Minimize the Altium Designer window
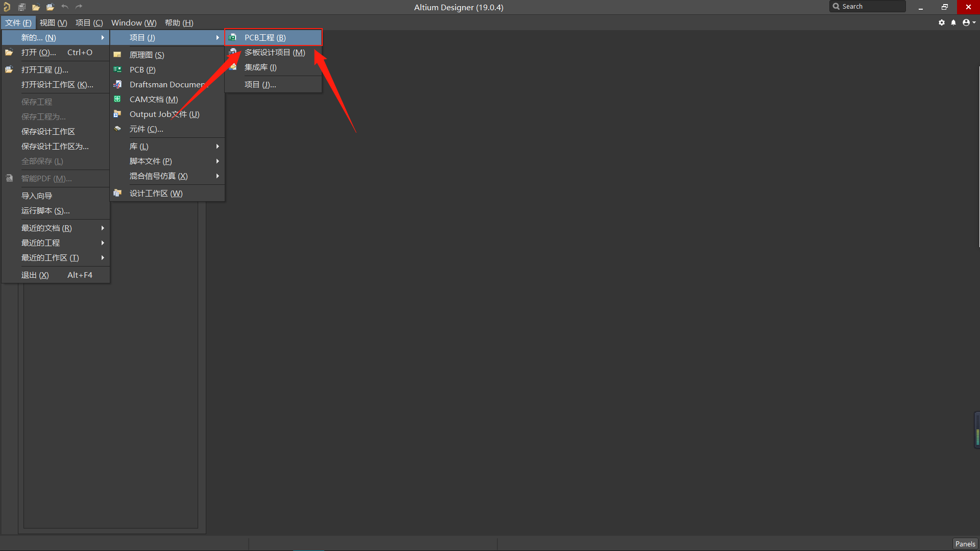980x551 pixels. tap(921, 7)
